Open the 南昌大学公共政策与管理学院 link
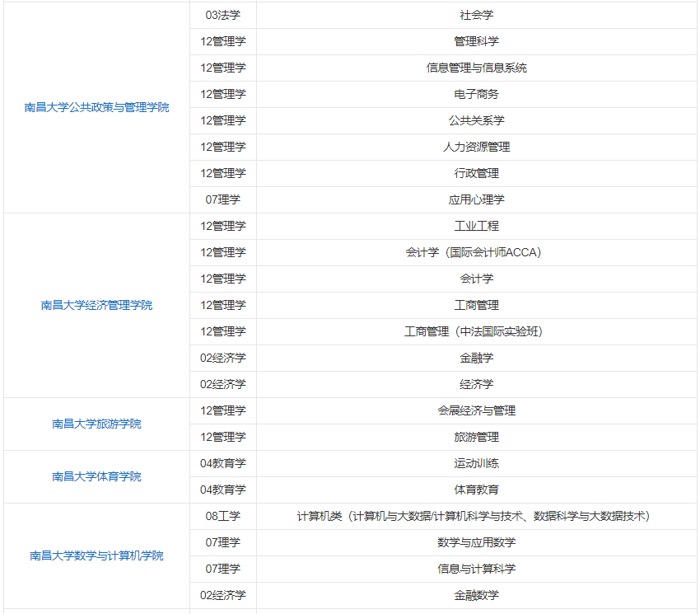This screenshot has height=614, width=700. (x=96, y=107)
